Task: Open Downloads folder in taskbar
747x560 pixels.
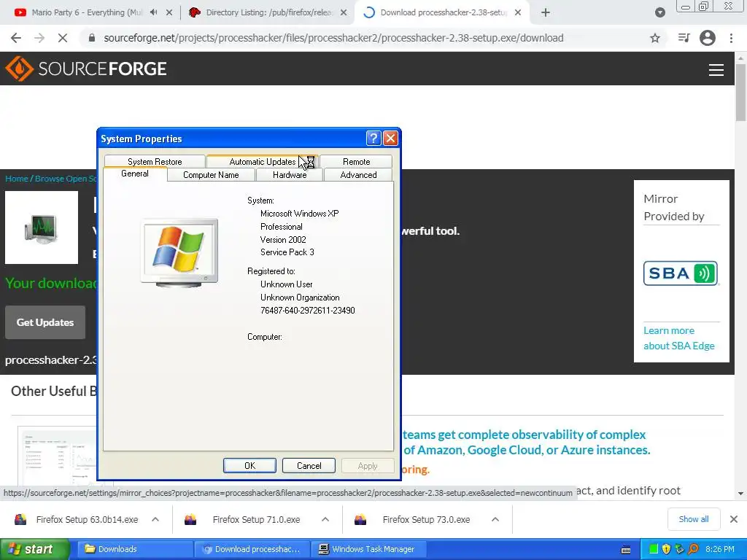Action: coord(135,549)
